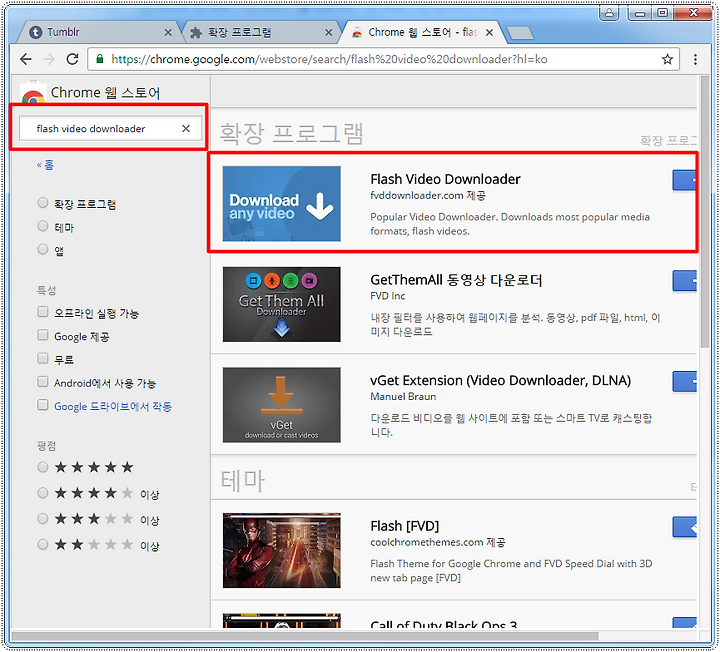The image size is (720, 652).
Task: Click vGet Extension (Video Downloader, DLNA) title
Action: click(x=501, y=381)
